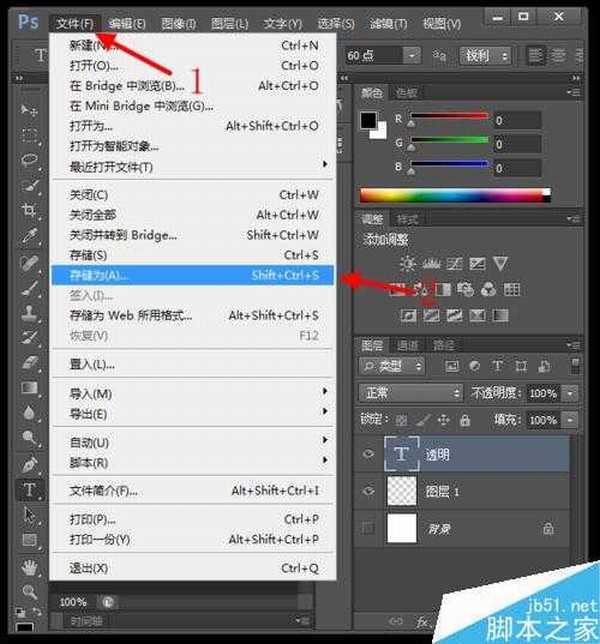
Task: Choose 退出(X) menu item
Action: [x=191, y=568]
